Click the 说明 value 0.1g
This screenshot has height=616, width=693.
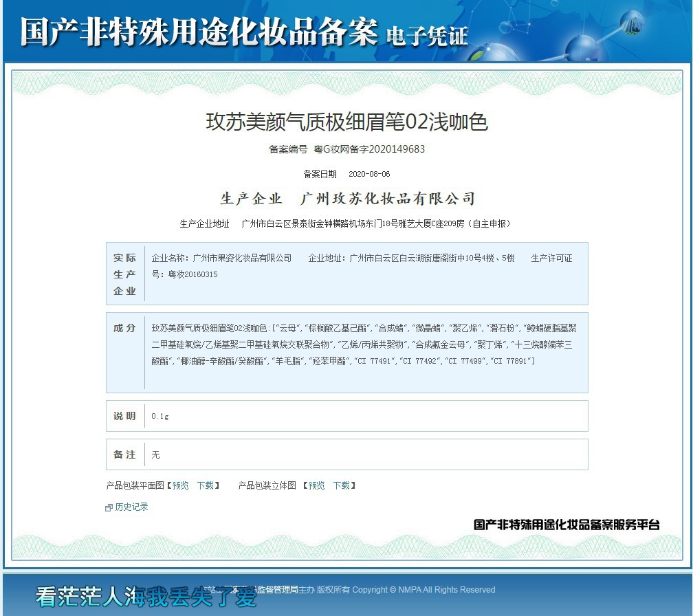[x=160, y=416]
